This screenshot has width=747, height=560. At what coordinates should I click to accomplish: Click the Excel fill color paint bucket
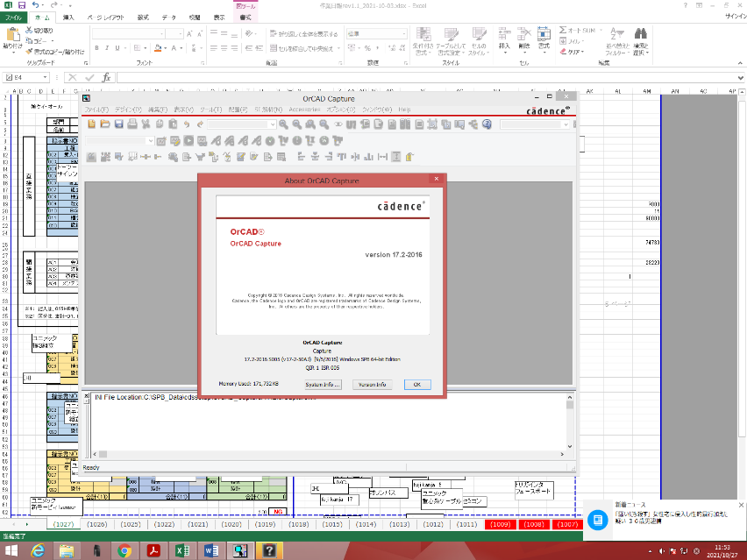(158, 48)
